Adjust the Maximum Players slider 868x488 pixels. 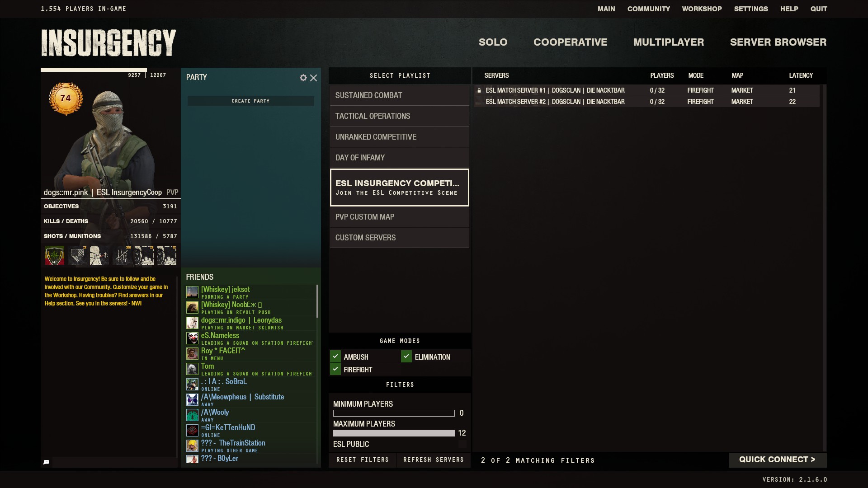[394, 433]
